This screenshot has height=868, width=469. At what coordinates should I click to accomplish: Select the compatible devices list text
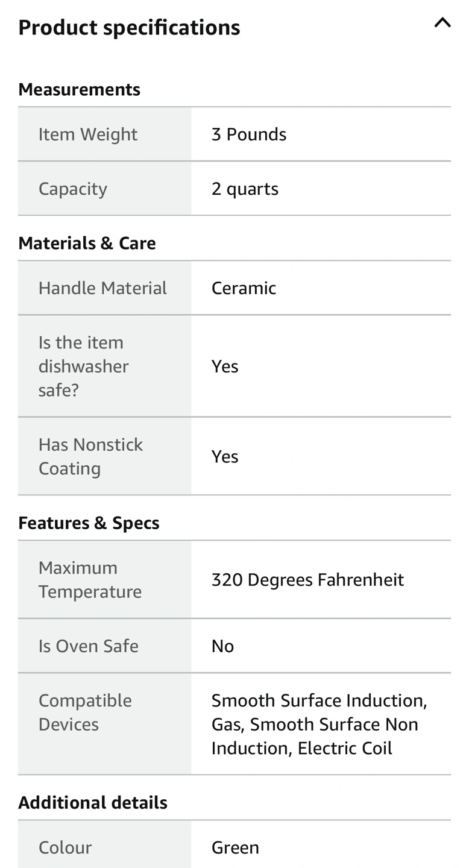click(x=319, y=724)
